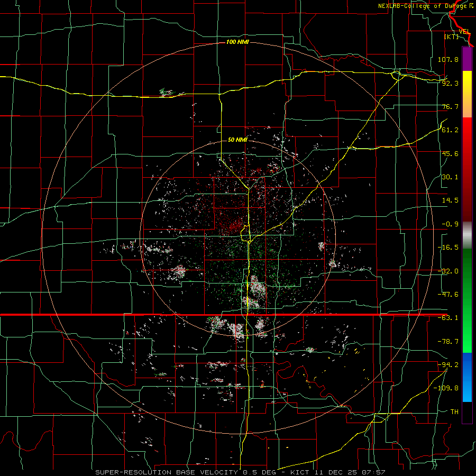Click the TH legend label
This screenshot has height=476, width=476.
click(x=454, y=411)
